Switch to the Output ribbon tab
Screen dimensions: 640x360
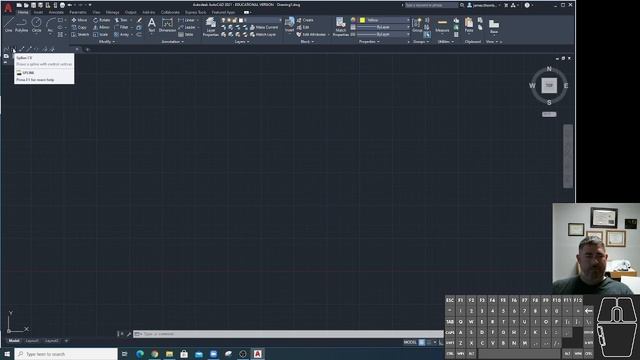131,12
